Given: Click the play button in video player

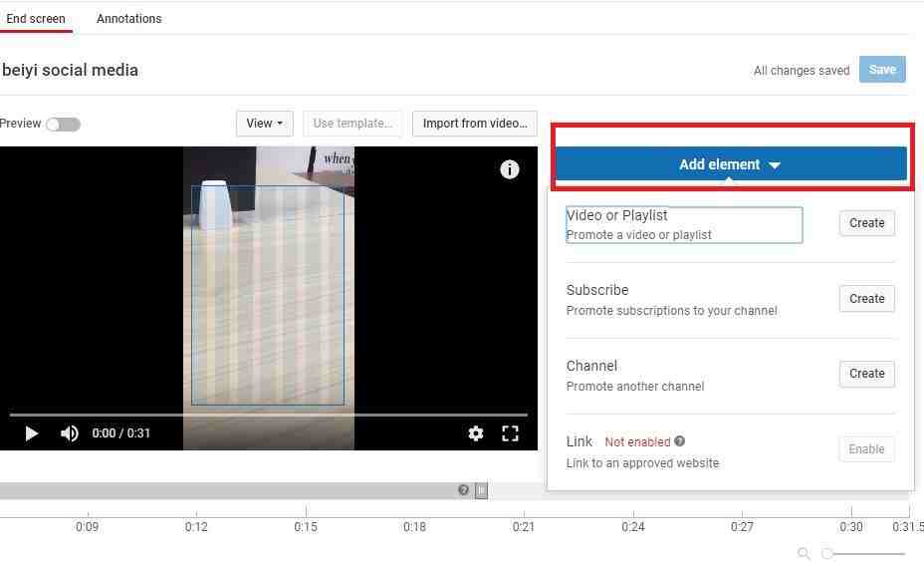Looking at the screenshot, I should click(32, 433).
